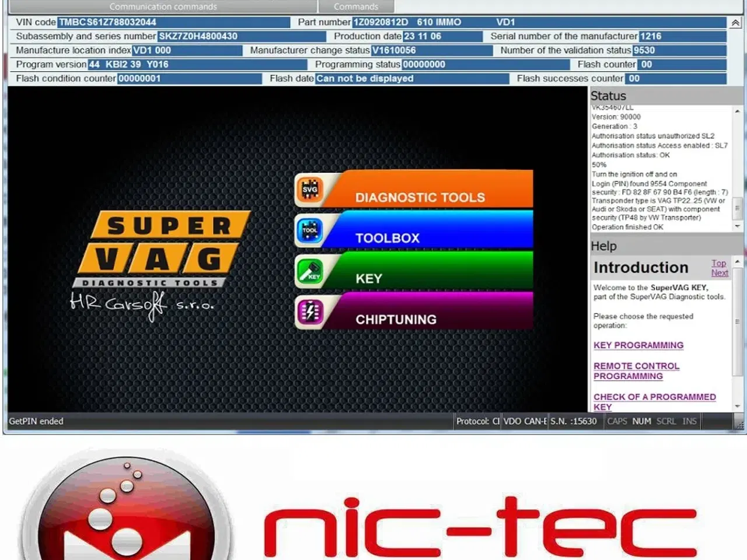This screenshot has height=560, width=747.
Task: Collapse info panel with double-chevron button
Action: click(735, 23)
